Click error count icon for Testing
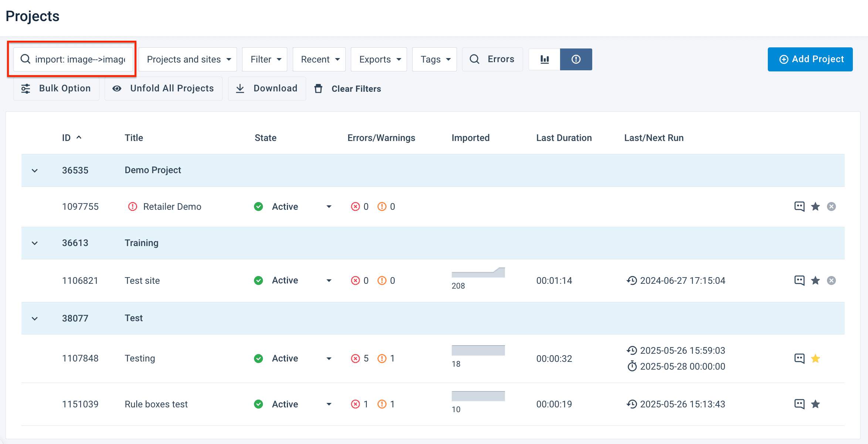This screenshot has width=868, height=444. (355, 359)
